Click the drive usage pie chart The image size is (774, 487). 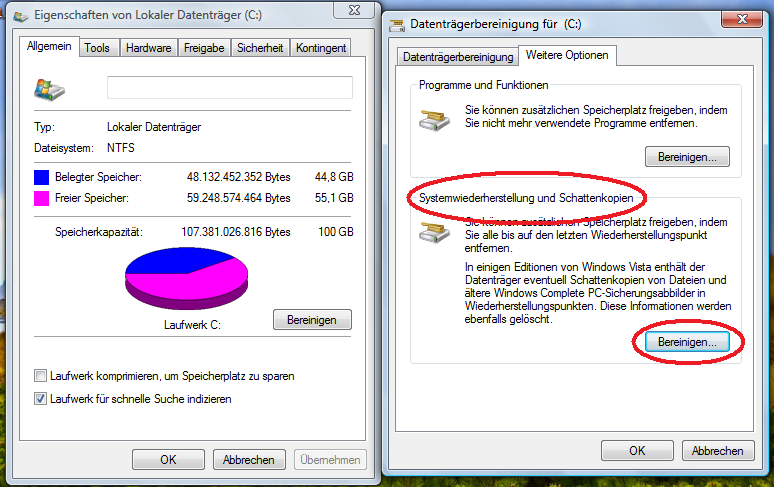pos(187,278)
